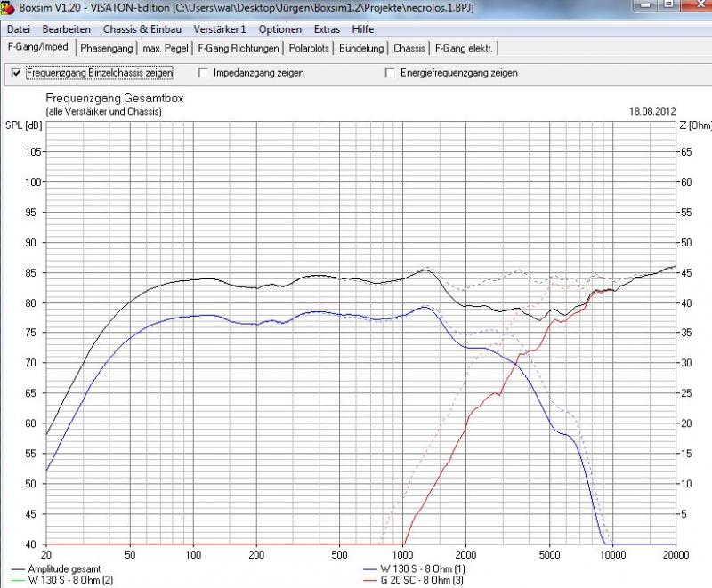Click the date 18.08.2012 label

pyautogui.click(x=652, y=111)
